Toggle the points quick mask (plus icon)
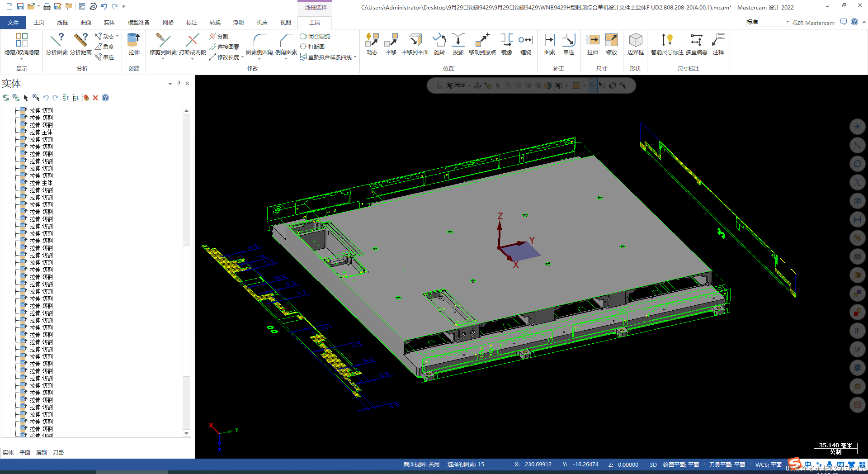 (857, 127)
